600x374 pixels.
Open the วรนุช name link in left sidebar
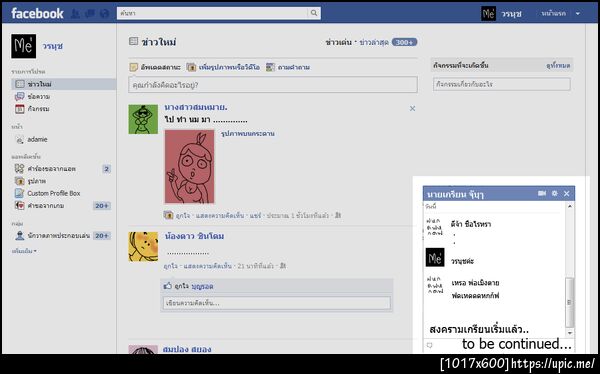click(x=52, y=46)
